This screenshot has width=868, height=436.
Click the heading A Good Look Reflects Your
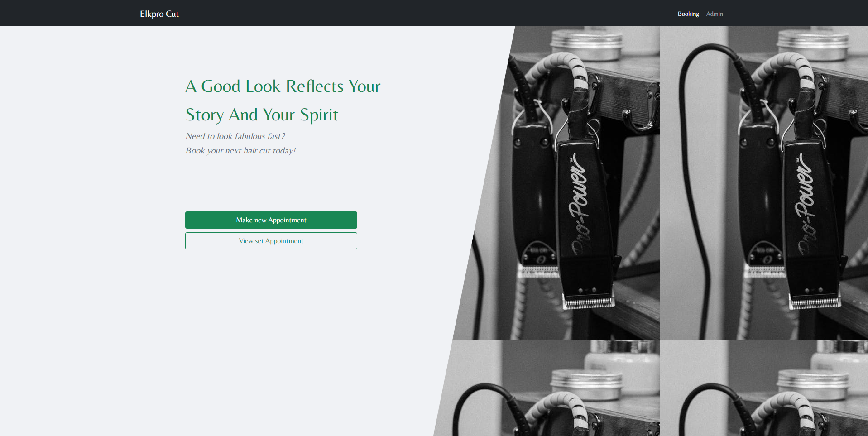(x=283, y=86)
